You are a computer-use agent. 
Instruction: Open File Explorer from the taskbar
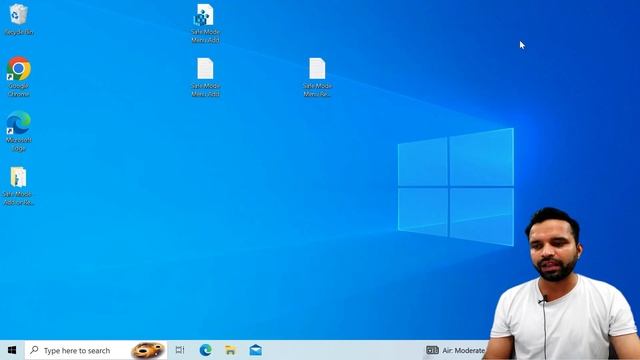pyautogui.click(x=231, y=350)
